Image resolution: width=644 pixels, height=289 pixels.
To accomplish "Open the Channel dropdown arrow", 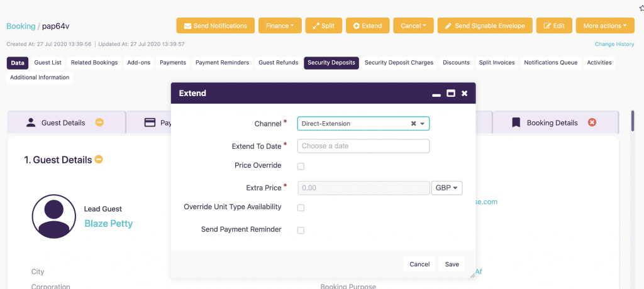I will click(422, 124).
